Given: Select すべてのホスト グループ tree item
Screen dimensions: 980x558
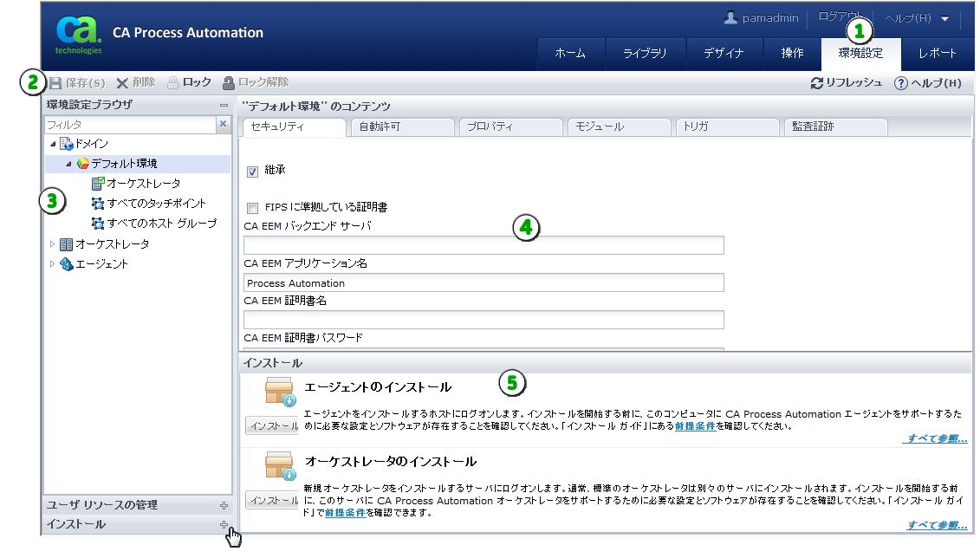Looking at the screenshot, I should [x=162, y=224].
